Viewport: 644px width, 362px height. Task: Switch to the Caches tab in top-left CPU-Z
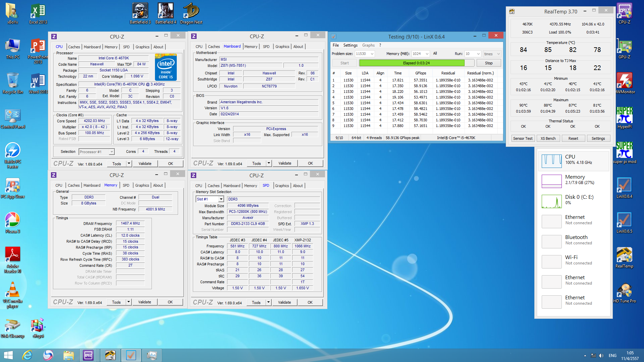pos(74,47)
